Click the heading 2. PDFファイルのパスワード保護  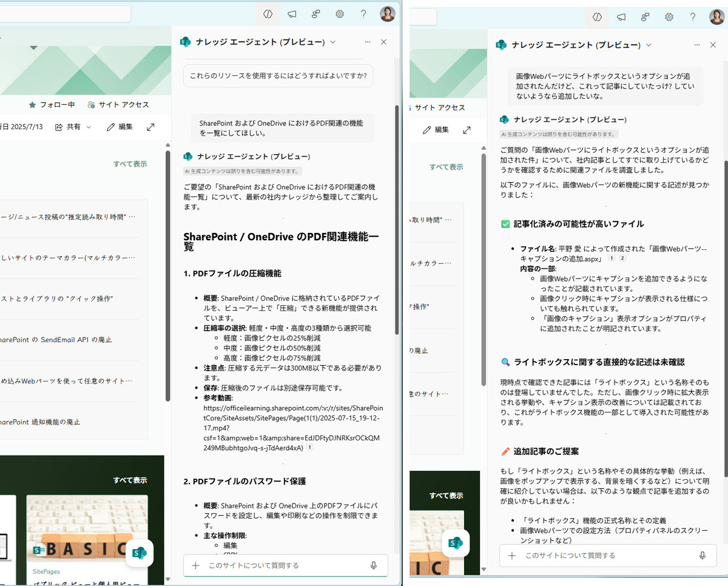(x=244, y=481)
